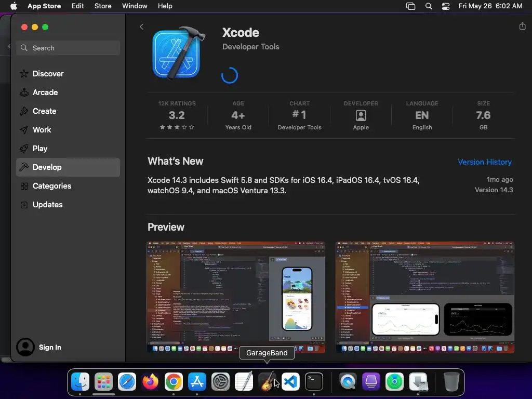Open Updates in the sidebar
This screenshot has height=399, width=532.
tap(68, 205)
